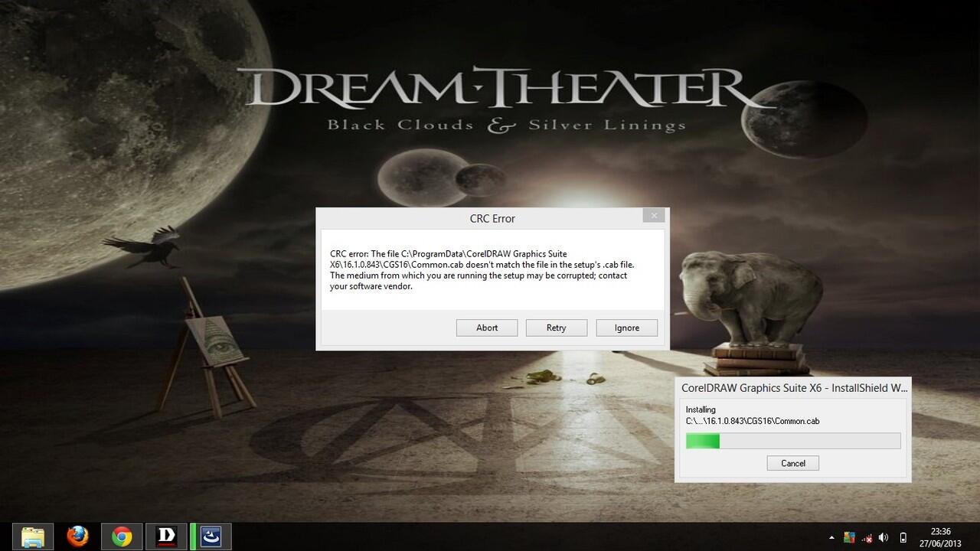Open the network status tray icon

point(866,538)
